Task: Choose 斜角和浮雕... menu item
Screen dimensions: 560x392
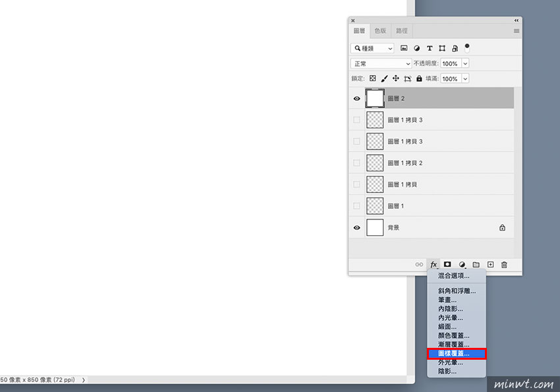Action: coord(457,291)
